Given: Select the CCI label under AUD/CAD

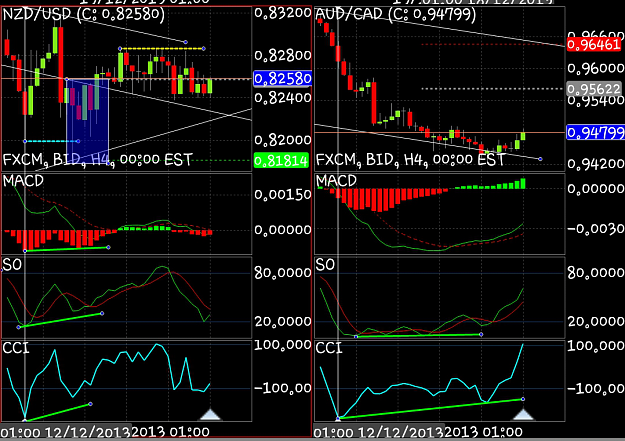Looking at the screenshot, I should 329,348.
